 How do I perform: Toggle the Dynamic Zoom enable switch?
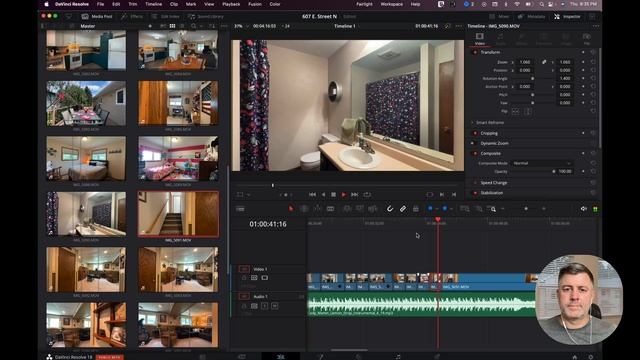473,143
